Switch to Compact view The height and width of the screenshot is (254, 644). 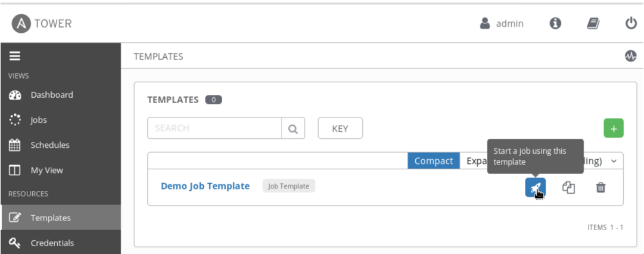pyautogui.click(x=434, y=161)
